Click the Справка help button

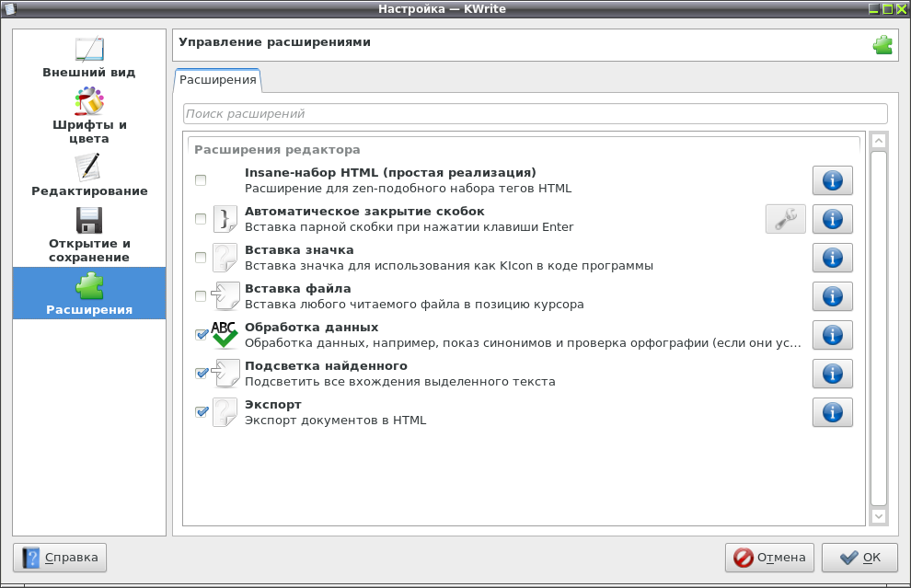coord(60,558)
